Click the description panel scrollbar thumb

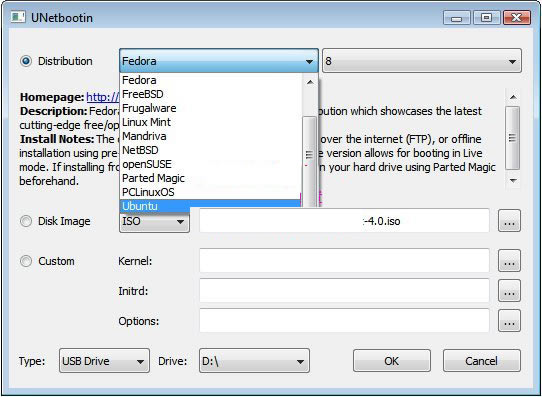[513, 138]
